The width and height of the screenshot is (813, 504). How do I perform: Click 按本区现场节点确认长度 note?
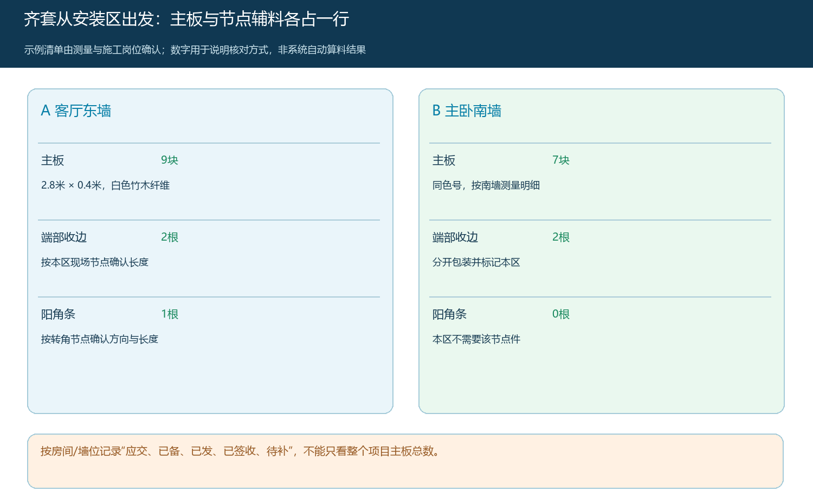pos(95,262)
